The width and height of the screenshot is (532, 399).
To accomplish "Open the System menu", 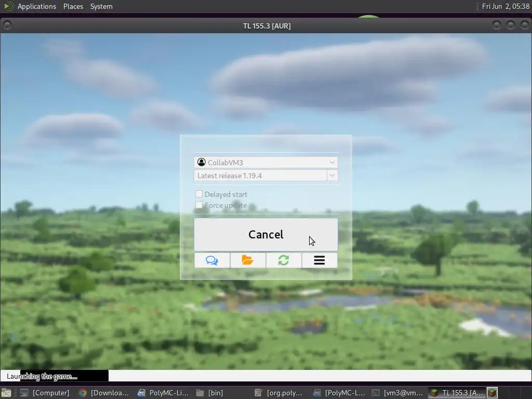I will point(101,6).
